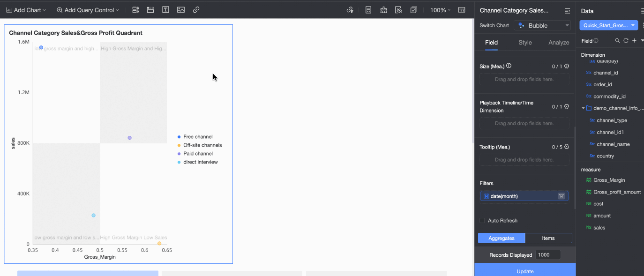This screenshot has width=644, height=276.
Task: Open the Quick_Start dataset dropdown
Action: click(608, 25)
